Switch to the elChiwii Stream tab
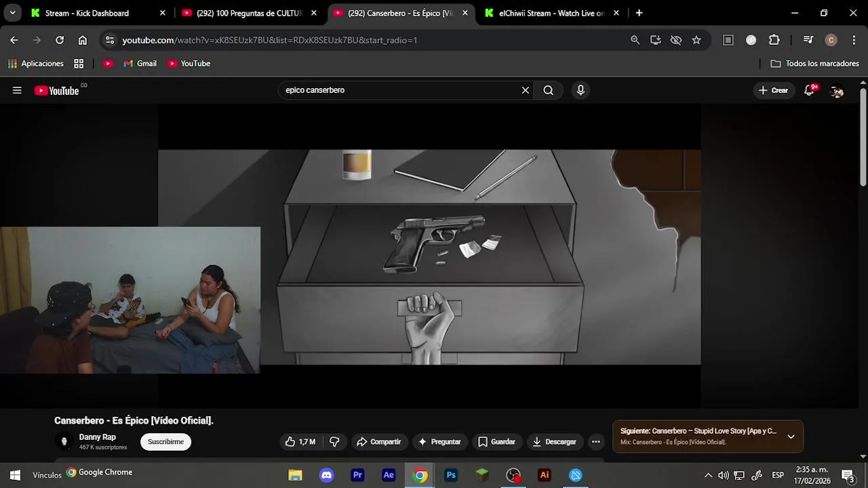This screenshot has height=488, width=868. click(x=551, y=13)
